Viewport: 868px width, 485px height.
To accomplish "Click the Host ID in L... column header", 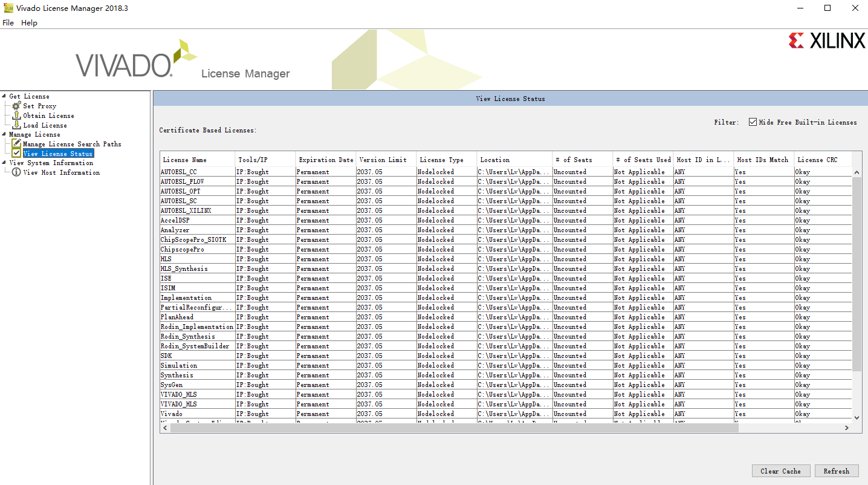I will pyautogui.click(x=704, y=160).
